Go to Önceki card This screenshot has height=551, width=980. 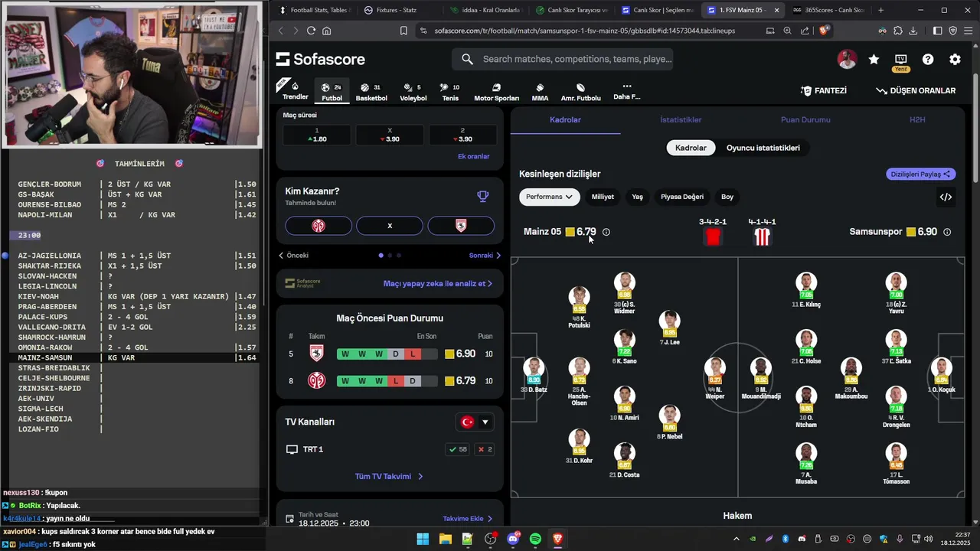(294, 256)
